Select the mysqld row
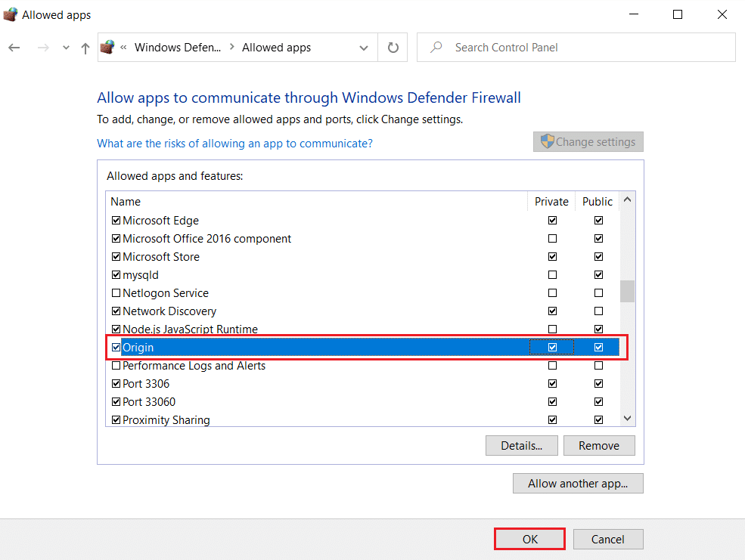 click(362, 275)
